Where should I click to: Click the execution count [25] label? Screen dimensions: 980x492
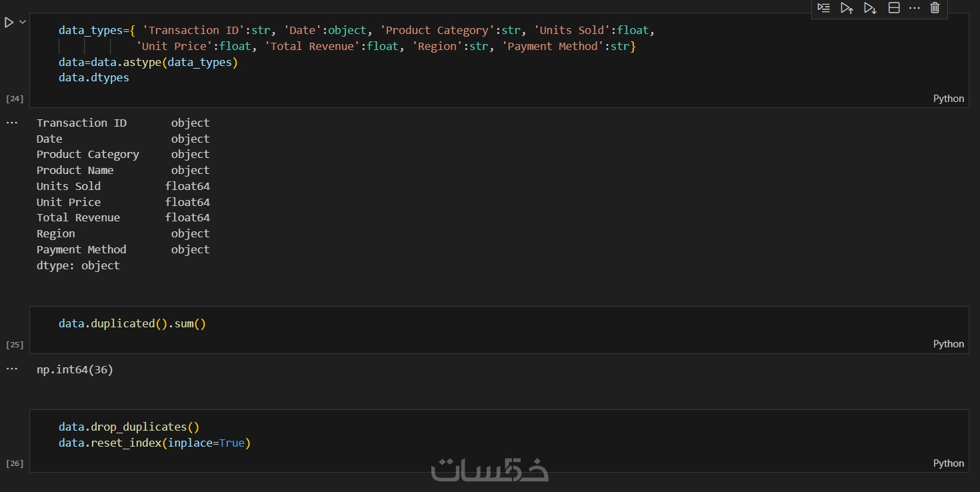click(x=15, y=345)
